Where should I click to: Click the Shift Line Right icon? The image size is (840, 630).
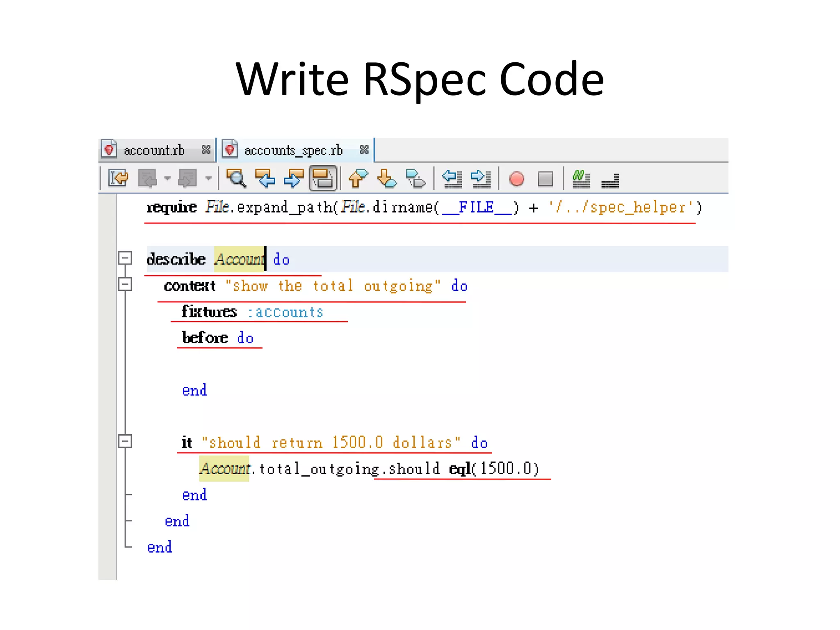click(481, 179)
